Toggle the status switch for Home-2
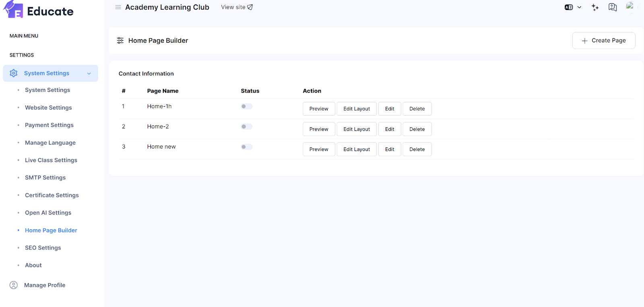The image size is (644, 307). pyautogui.click(x=246, y=127)
